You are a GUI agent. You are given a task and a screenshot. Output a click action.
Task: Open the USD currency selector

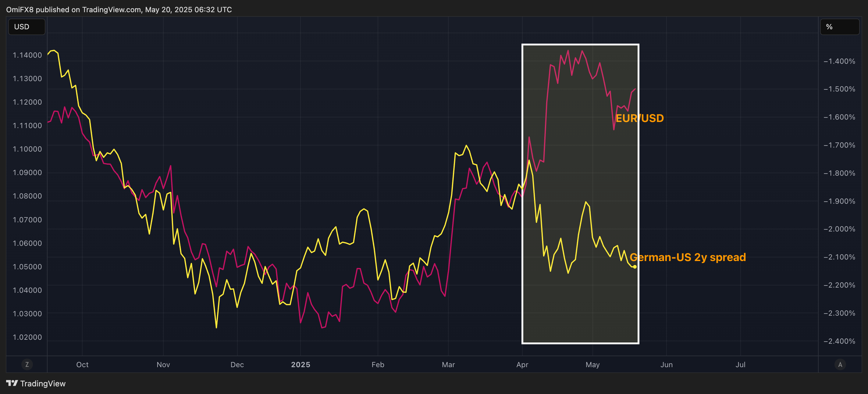26,27
